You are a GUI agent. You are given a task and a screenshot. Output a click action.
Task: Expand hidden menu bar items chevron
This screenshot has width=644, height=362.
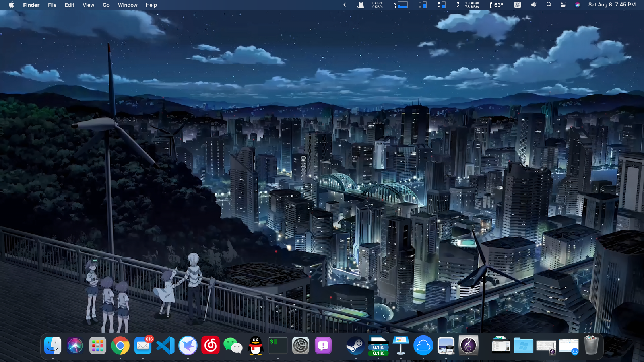[345, 5]
